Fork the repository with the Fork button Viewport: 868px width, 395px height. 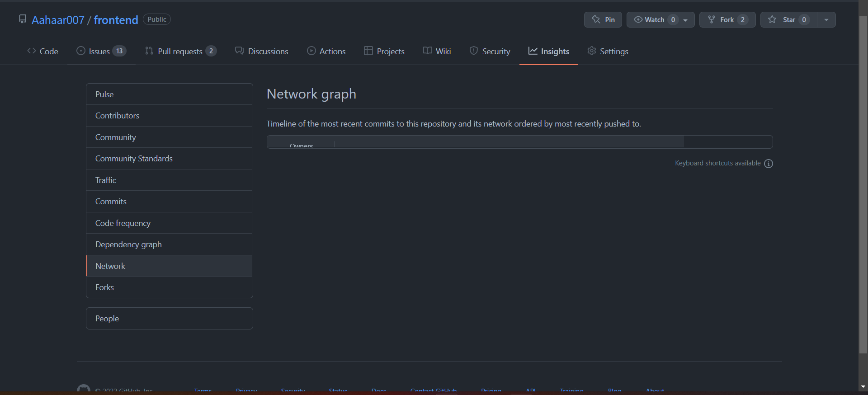[727, 20]
